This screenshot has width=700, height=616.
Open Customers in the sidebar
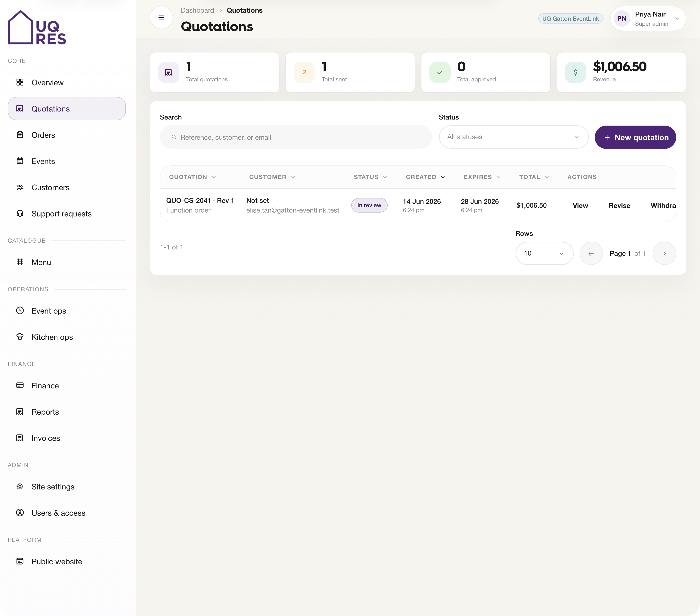(67, 188)
